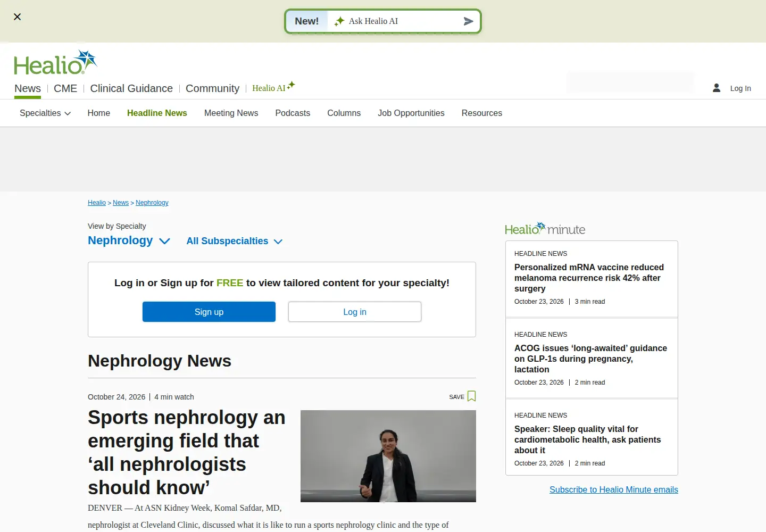
Task: Open the Healio logo homepage
Action: (55, 62)
